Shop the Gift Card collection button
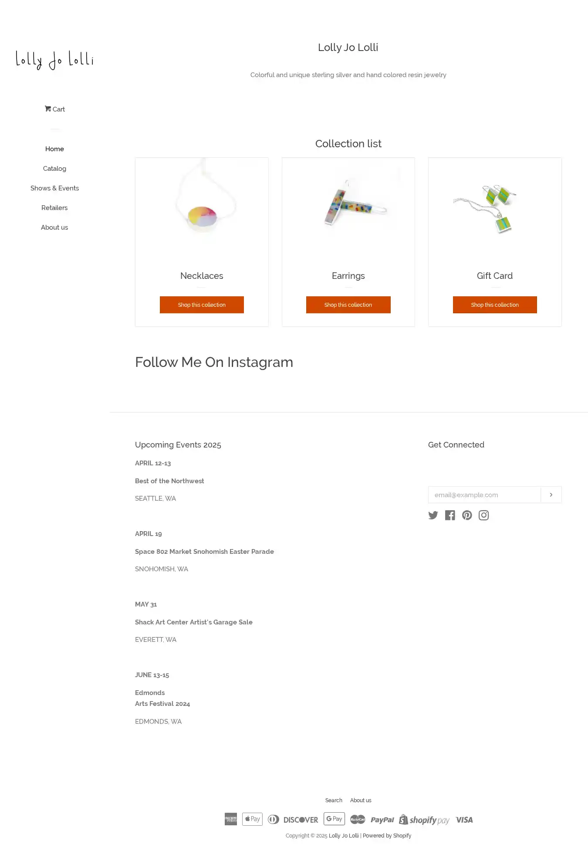The image size is (588, 868). click(495, 305)
